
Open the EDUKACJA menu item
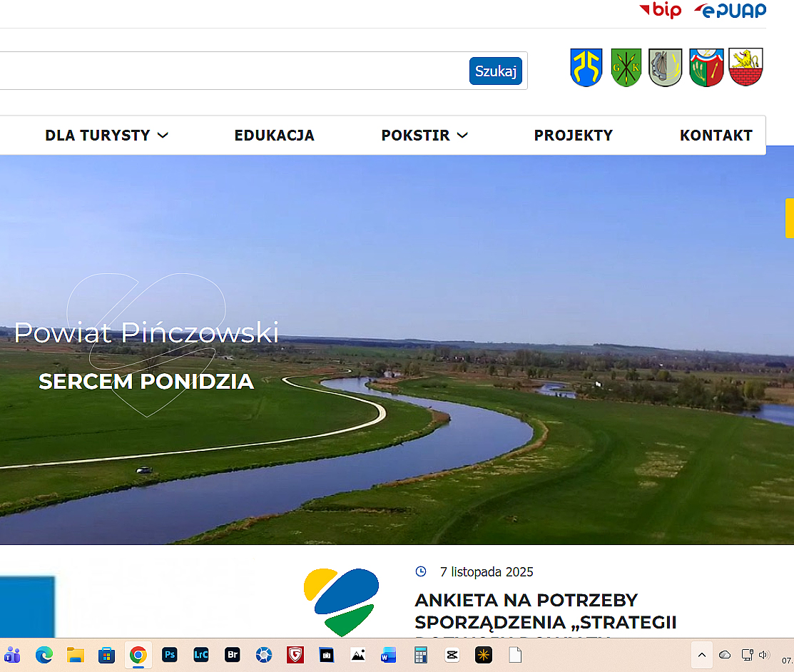274,135
